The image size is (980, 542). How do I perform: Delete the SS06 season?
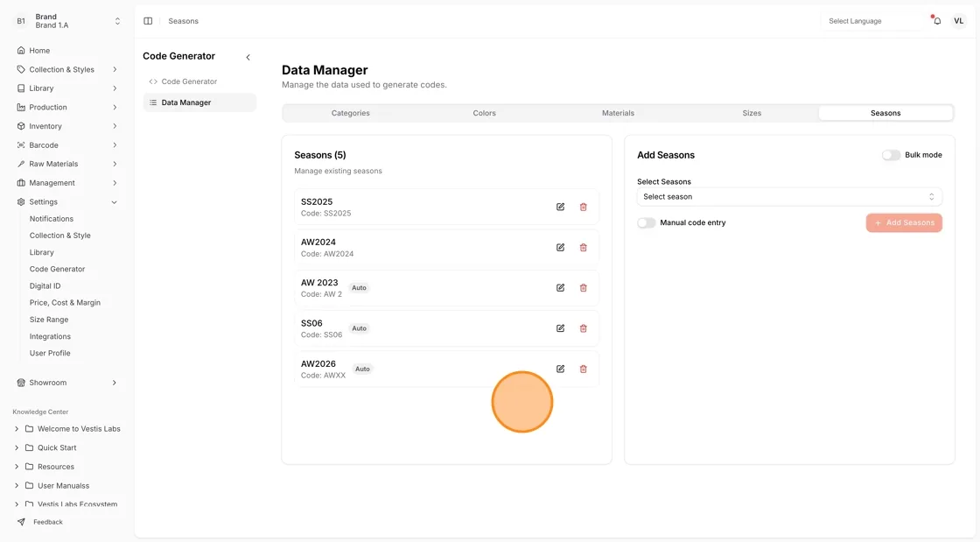(583, 328)
